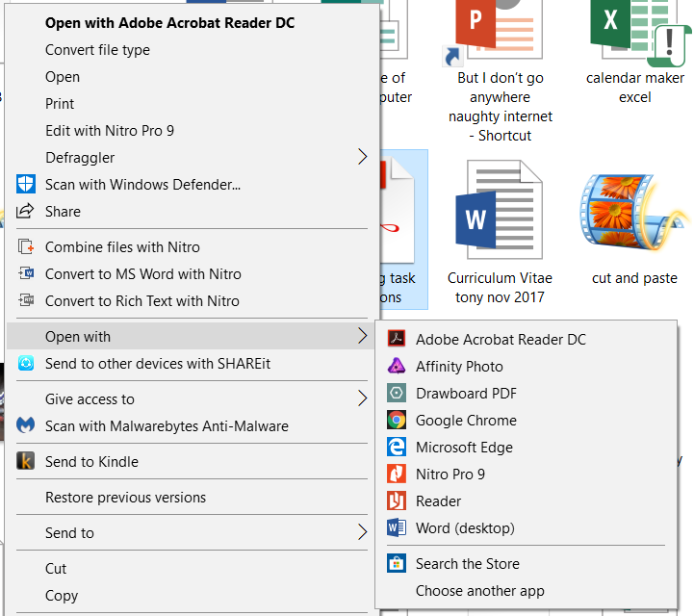Click the Google Chrome icon

(x=397, y=420)
